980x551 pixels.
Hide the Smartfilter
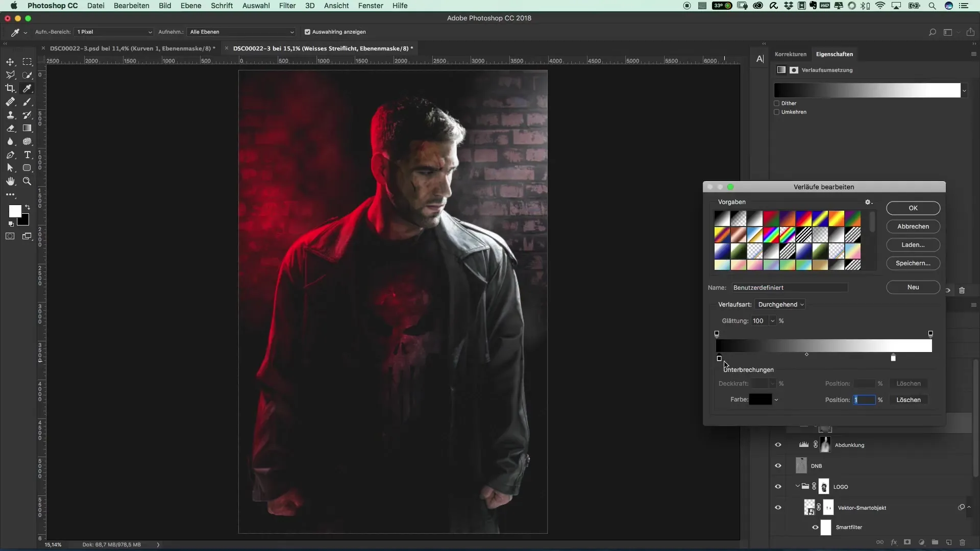[x=815, y=528]
